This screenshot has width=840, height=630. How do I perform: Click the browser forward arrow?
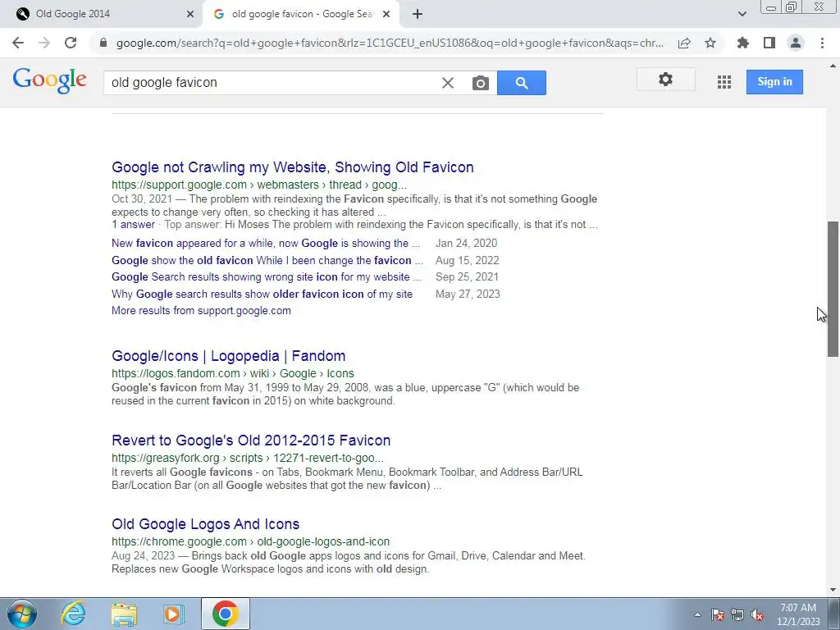(x=44, y=43)
